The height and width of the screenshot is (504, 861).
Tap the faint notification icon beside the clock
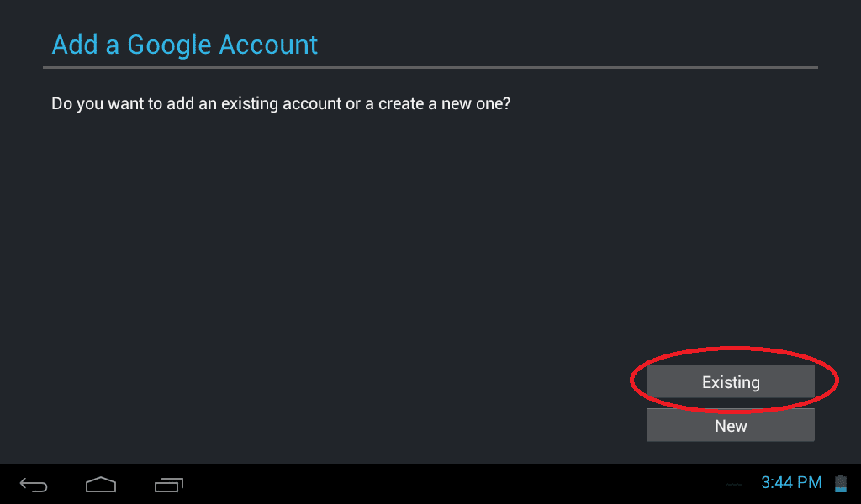734,485
